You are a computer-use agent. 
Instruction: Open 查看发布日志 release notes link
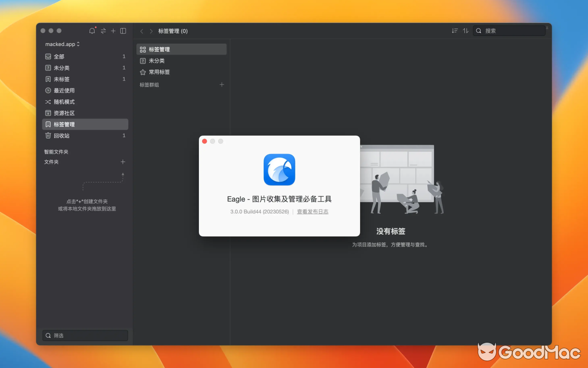click(312, 212)
